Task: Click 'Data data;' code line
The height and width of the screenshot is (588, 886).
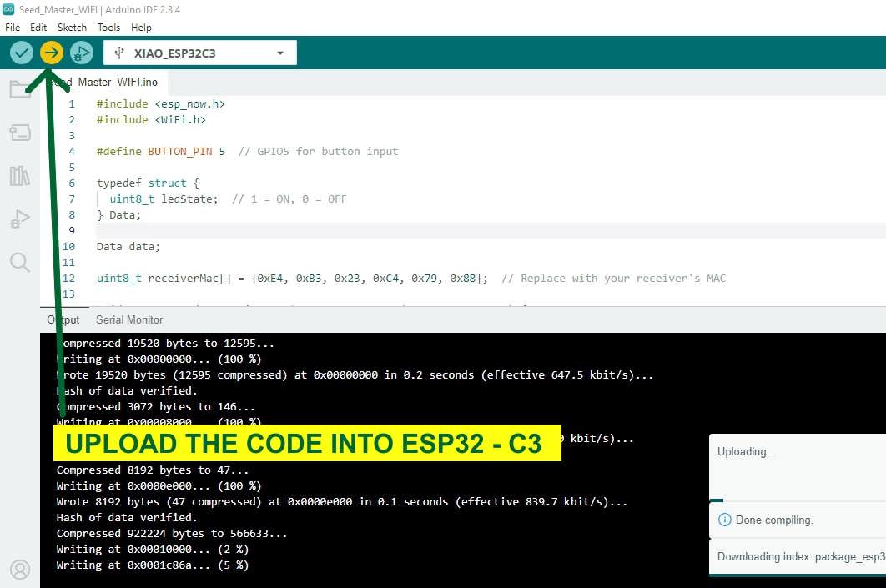Action: pos(128,246)
